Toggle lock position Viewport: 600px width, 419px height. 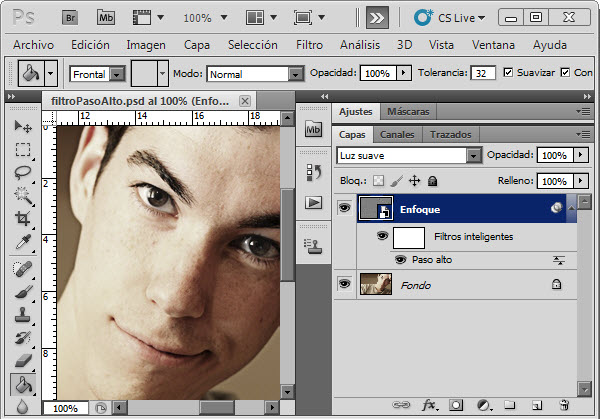pos(414,181)
